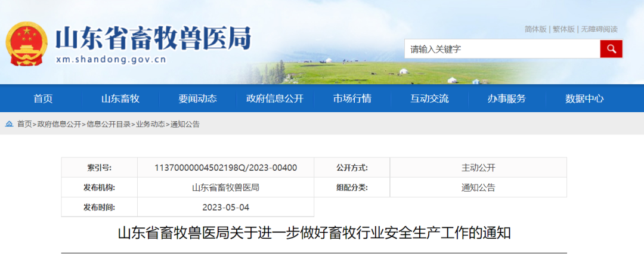Open the 市场行情 navigation menu item
This screenshot has width=644, height=259.
352,98
